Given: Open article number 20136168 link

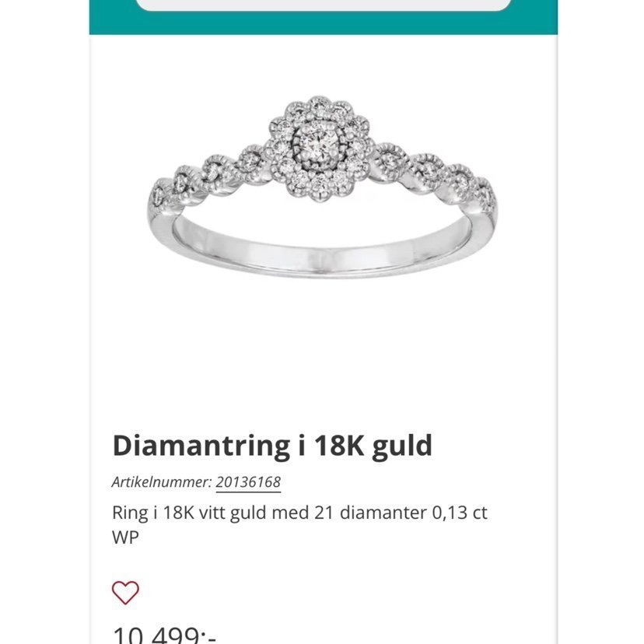Looking at the screenshot, I should (x=247, y=482).
